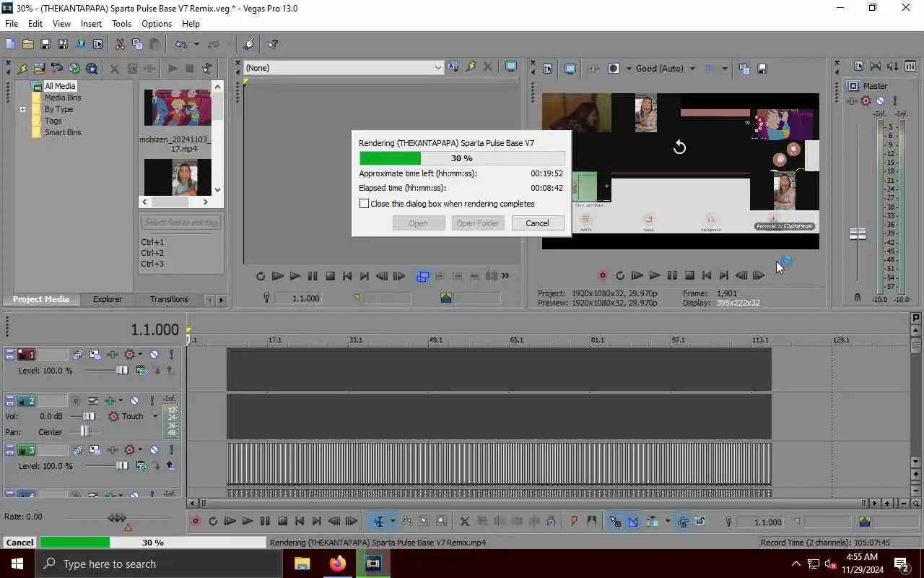Toggle 'Close this dialog box when rendering completes'
Screen dimensions: 924x578
tap(365, 204)
